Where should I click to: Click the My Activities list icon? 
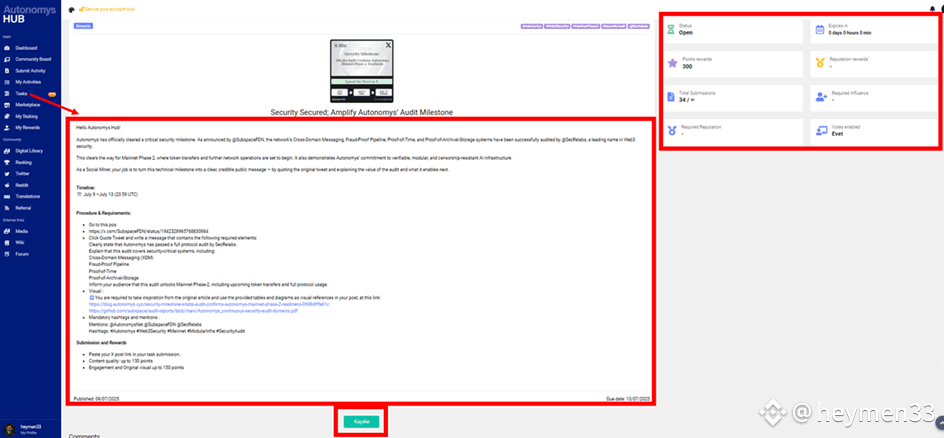coord(7,82)
